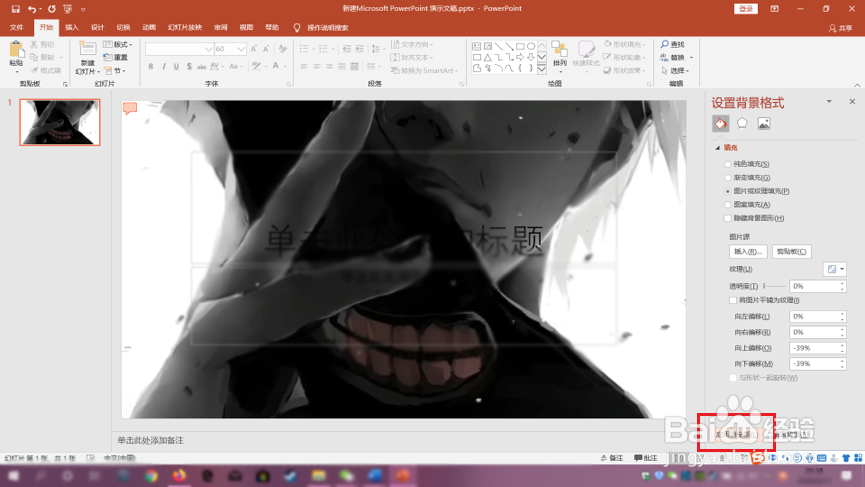
Task: Select slide 1 thumbnail
Action: click(60, 122)
